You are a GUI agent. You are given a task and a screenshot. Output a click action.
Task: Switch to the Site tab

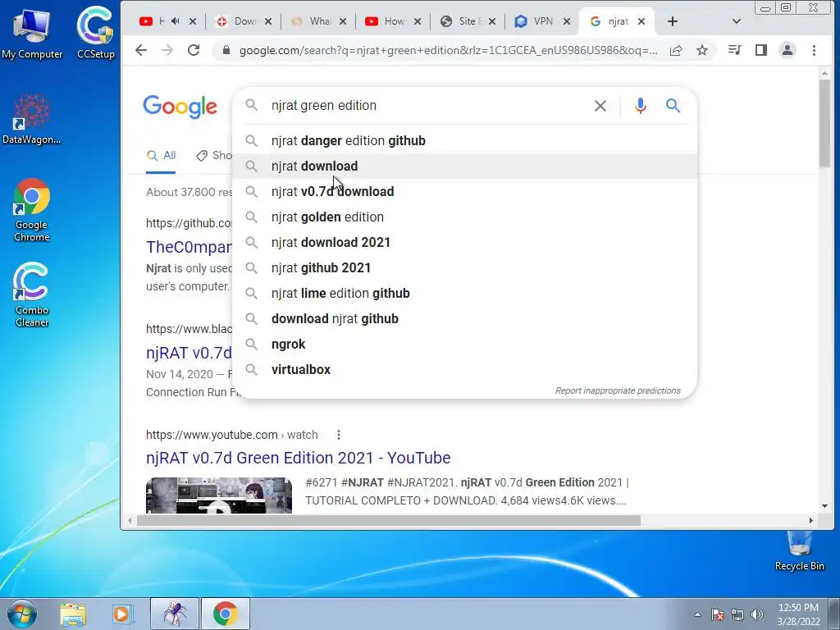pos(467,21)
